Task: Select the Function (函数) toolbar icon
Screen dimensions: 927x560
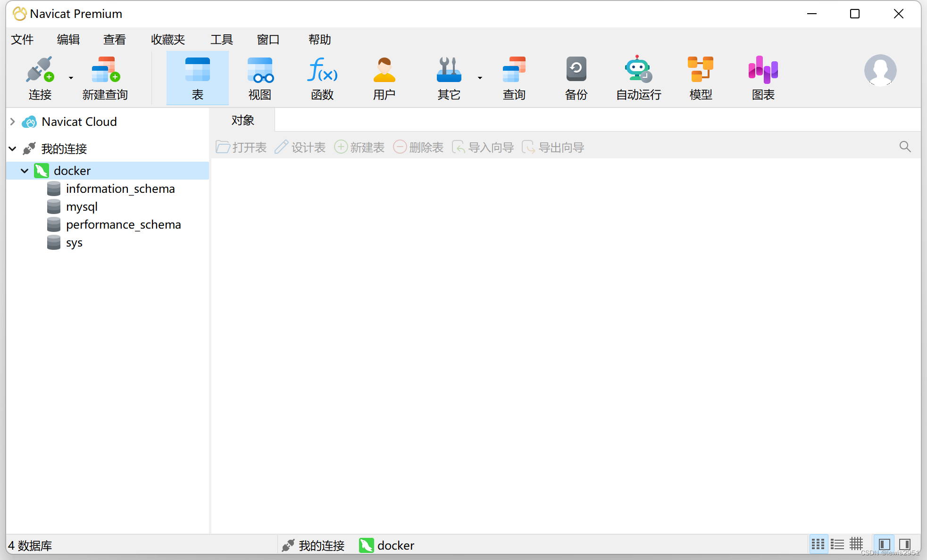Action: point(322,78)
